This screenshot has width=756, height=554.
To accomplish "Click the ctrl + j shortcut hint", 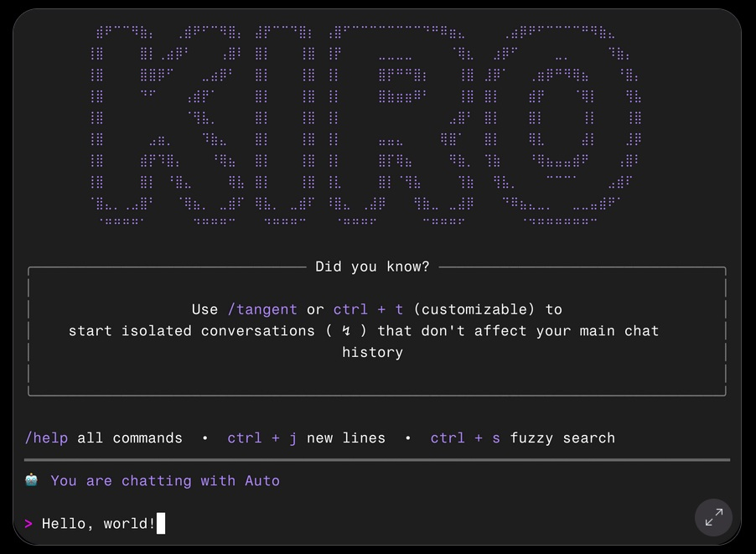I will pyautogui.click(x=261, y=438).
